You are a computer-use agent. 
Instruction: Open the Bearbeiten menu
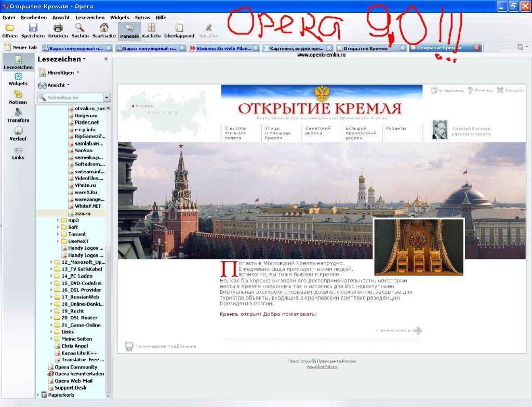tap(34, 17)
